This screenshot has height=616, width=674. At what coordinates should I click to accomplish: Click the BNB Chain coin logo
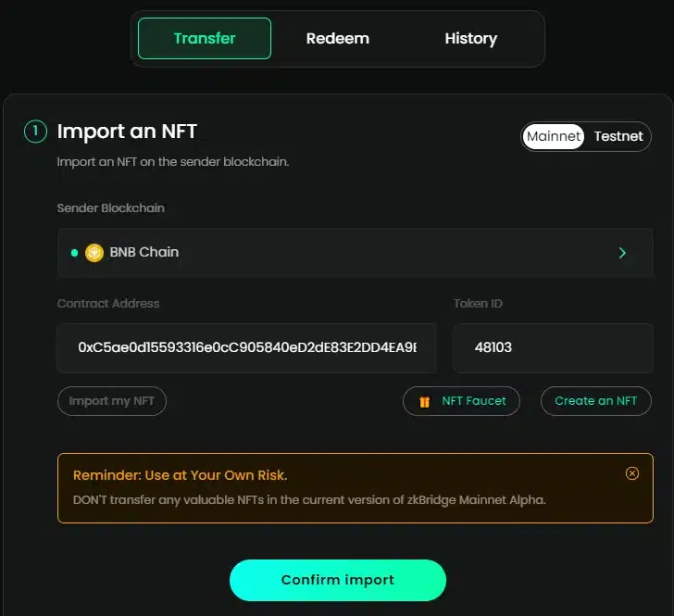click(x=94, y=252)
